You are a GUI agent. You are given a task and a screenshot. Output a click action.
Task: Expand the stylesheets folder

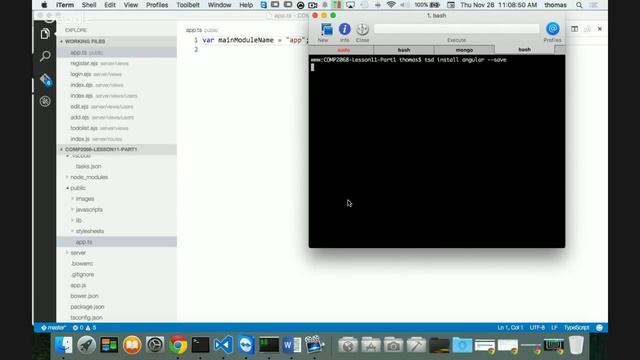(x=89, y=231)
